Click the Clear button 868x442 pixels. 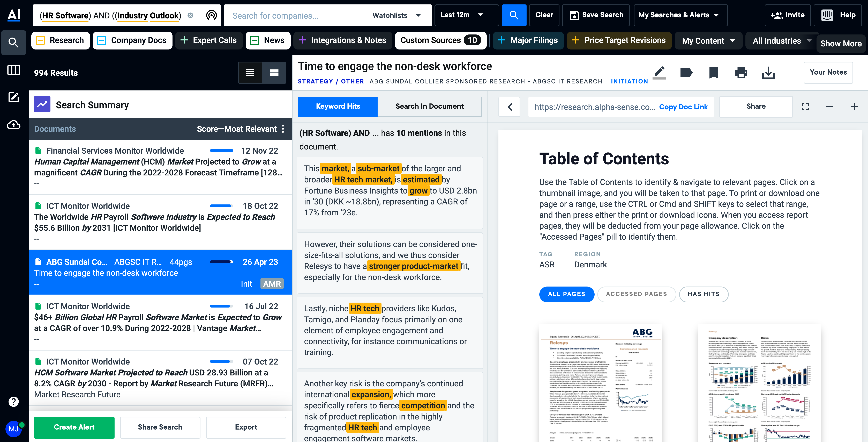click(x=544, y=15)
